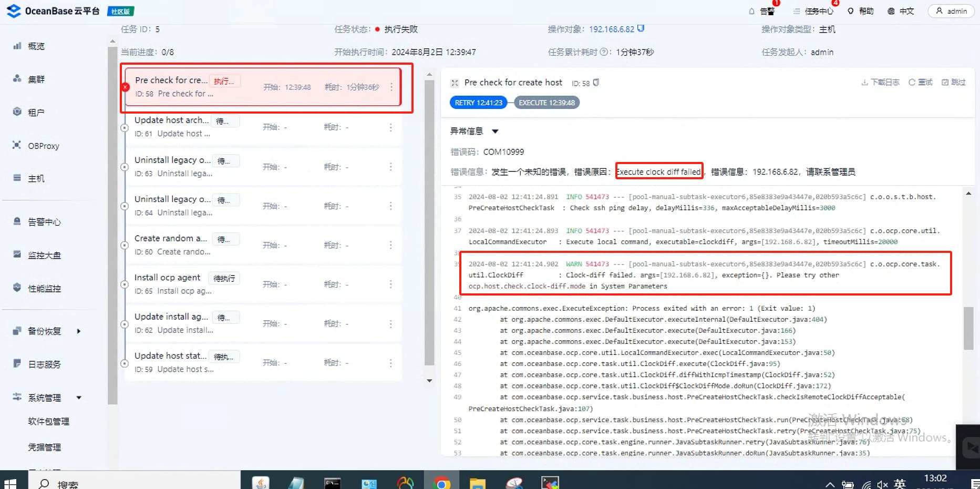Viewport: 980px width, 489px height.
Task: Open the 帮助 help menu
Action: click(861, 11)
